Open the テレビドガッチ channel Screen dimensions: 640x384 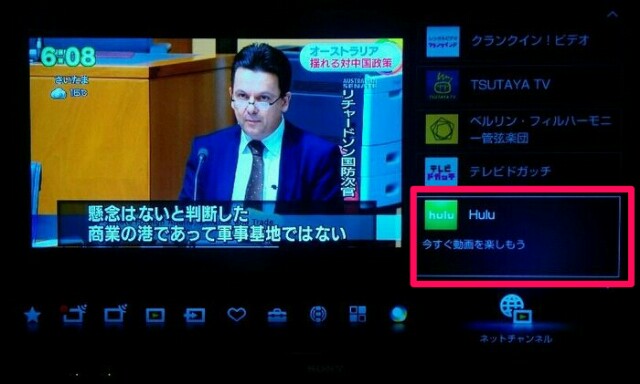click(x=519, y=171)
